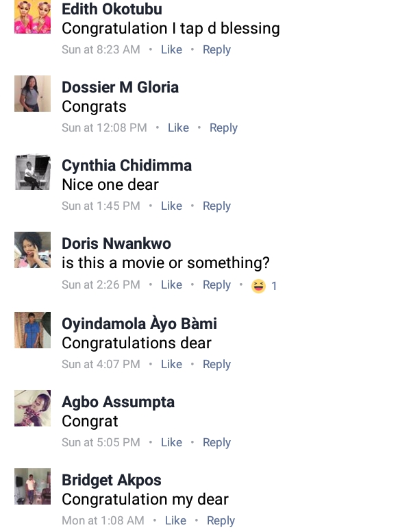The width and height of the screenshot is (411, 532).
Task: Open Doris Nwankwo's profile name link
Action: (116, 244)
